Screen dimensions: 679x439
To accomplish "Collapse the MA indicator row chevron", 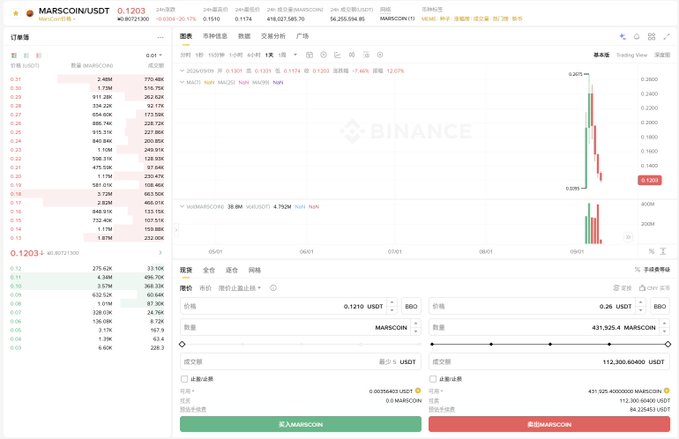I will (x=182, y=82).
